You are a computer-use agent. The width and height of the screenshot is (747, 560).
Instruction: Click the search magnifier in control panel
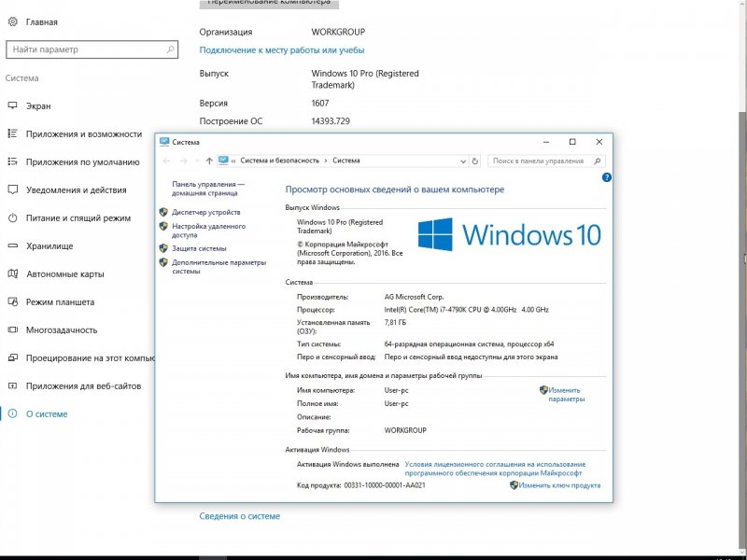click(598, 161)
